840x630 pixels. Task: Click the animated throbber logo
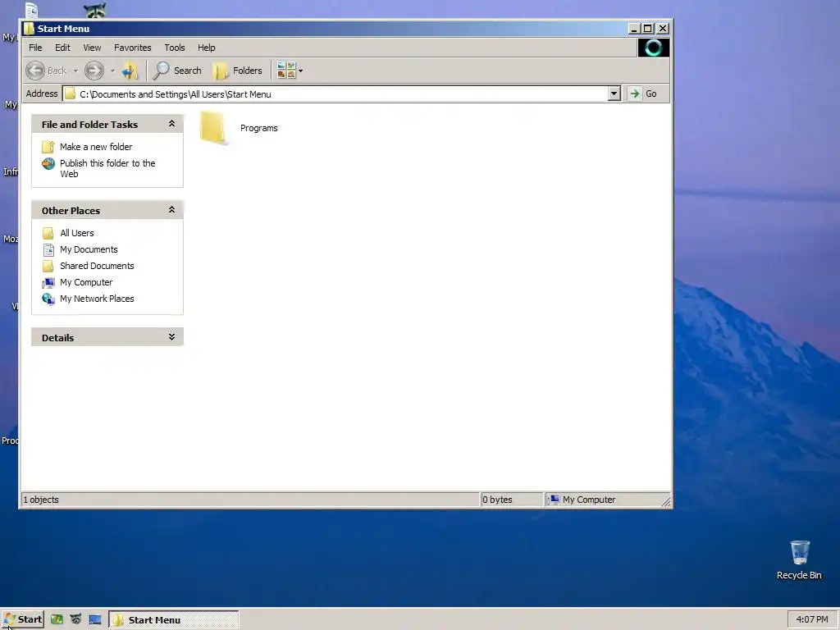coord(653,48)
